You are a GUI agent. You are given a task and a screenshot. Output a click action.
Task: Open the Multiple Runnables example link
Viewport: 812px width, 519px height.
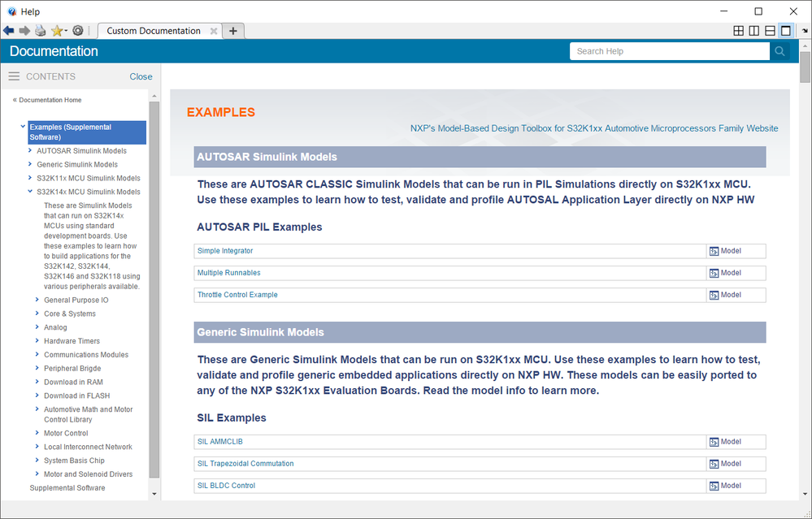pos(229,273)
